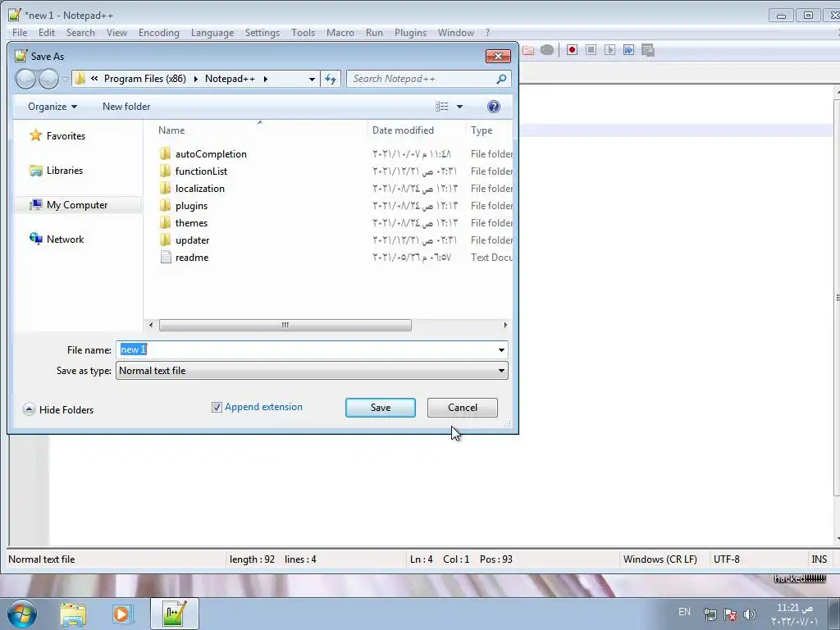840x630 pixels.
Task: Click the horizontal scrollbar thumb in file list
Action: pos(285,325)
